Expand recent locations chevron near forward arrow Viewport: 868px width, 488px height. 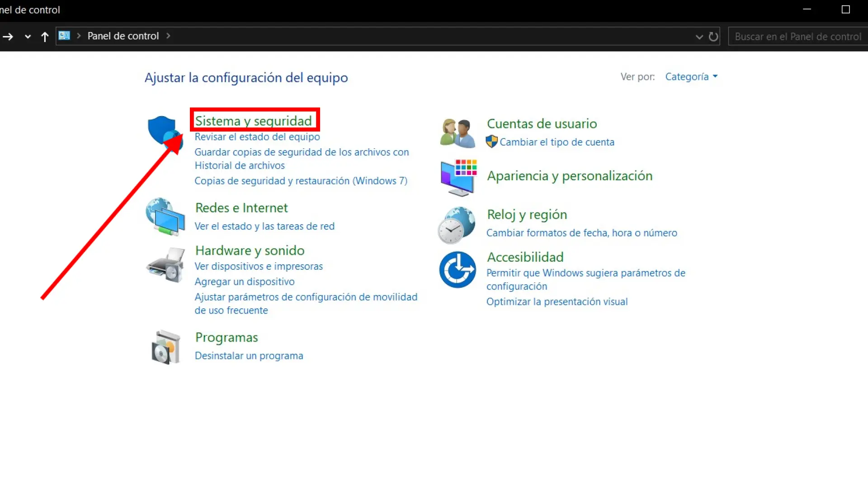(28, 37)
